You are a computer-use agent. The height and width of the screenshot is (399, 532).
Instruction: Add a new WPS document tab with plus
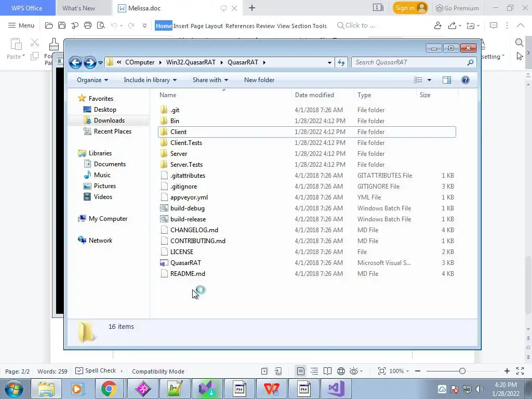point(252,8)
